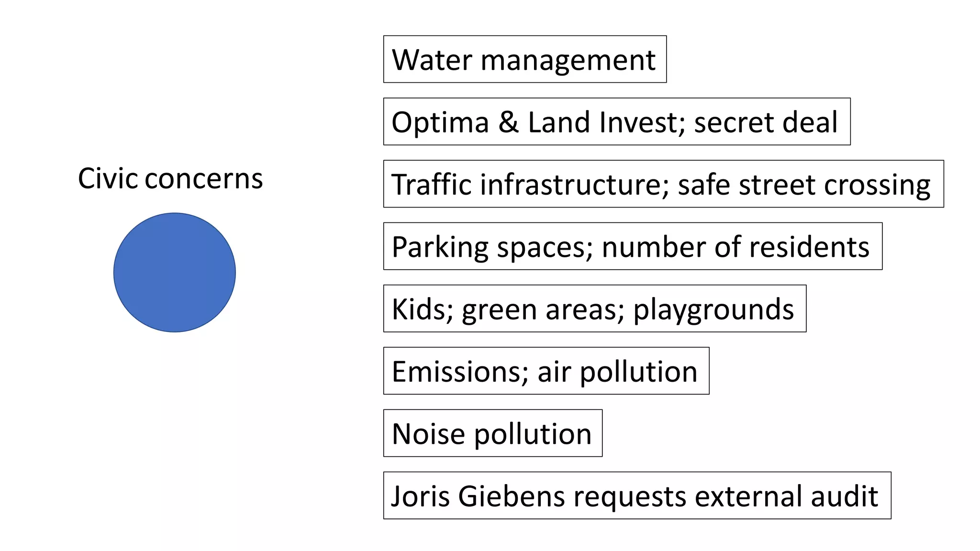Select the 'Noise pollution' text box
This screenshot has height=551, width=980.
[492, 433]
